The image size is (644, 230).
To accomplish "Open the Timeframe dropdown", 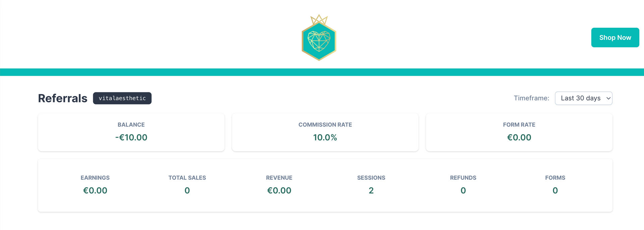I will coord(583,98).
